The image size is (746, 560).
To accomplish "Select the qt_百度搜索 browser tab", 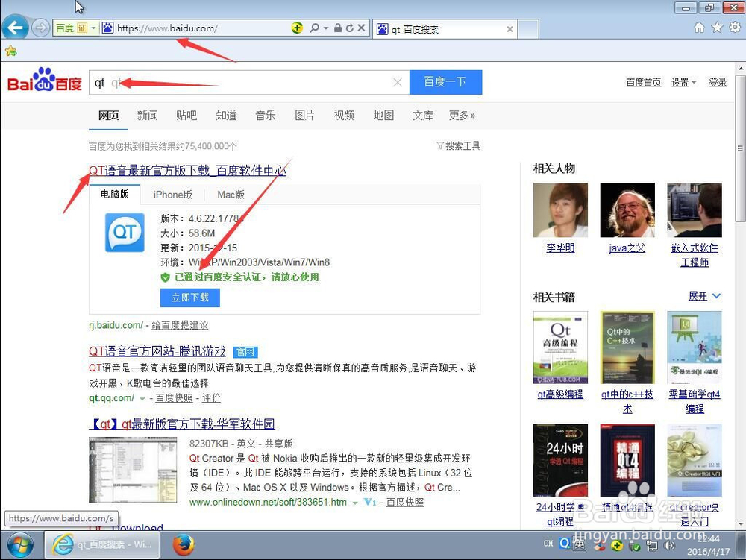I will 446,29.
